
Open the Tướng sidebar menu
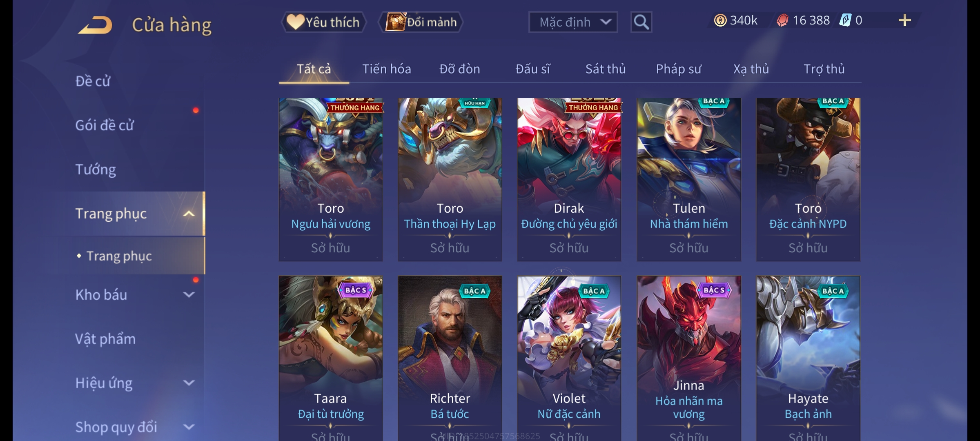pyautogui.click(x=96, y=169)
